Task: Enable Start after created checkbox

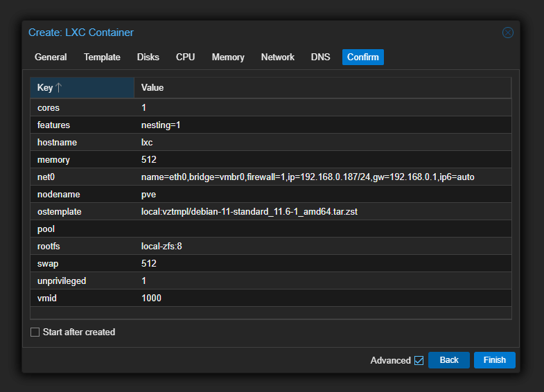Action: [35, 332]
